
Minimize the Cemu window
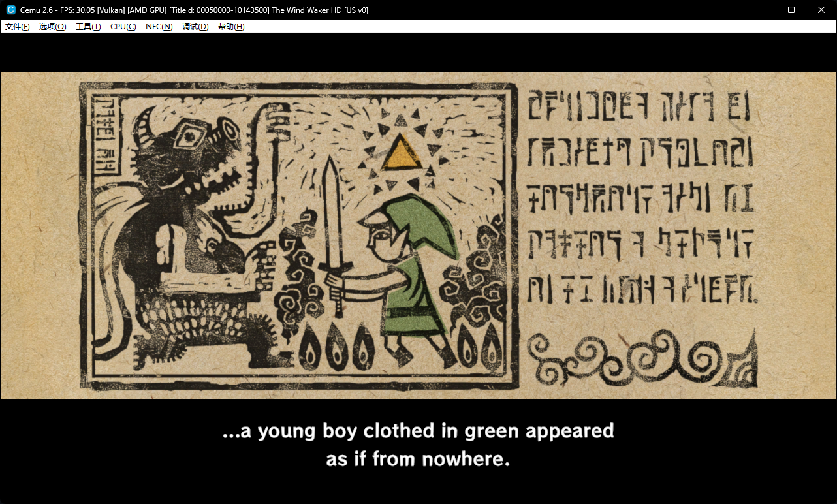coord(761,10)
